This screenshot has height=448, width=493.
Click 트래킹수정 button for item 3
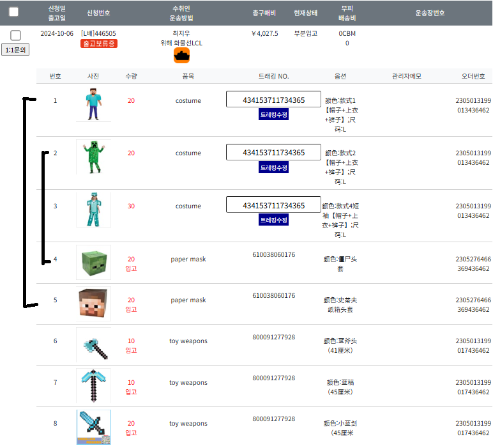click(273, 220)
